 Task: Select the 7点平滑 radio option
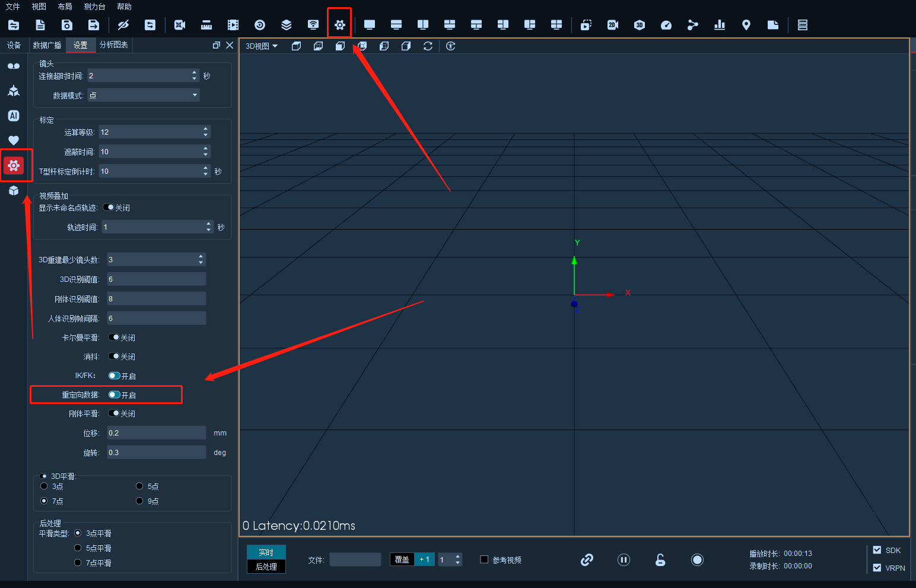[x=78, y=562]
